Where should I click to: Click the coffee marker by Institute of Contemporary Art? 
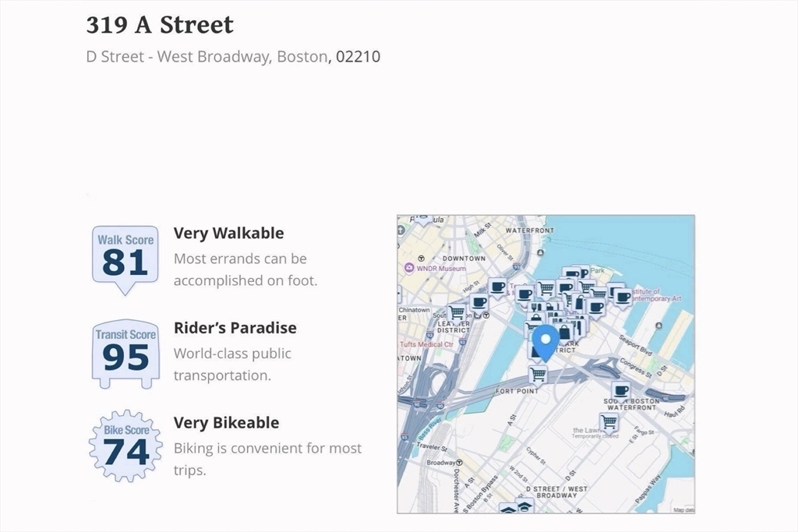[x=622, y=297]
